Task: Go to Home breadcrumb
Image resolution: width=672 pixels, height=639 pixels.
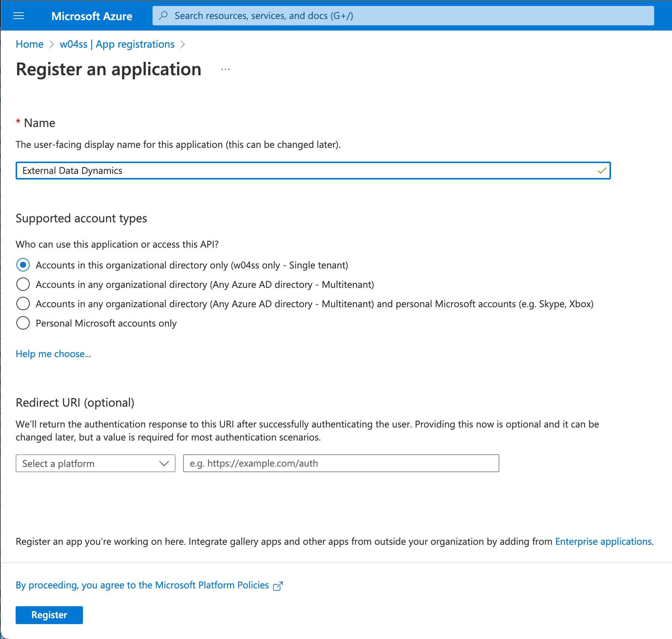Action: pos(30,44)
